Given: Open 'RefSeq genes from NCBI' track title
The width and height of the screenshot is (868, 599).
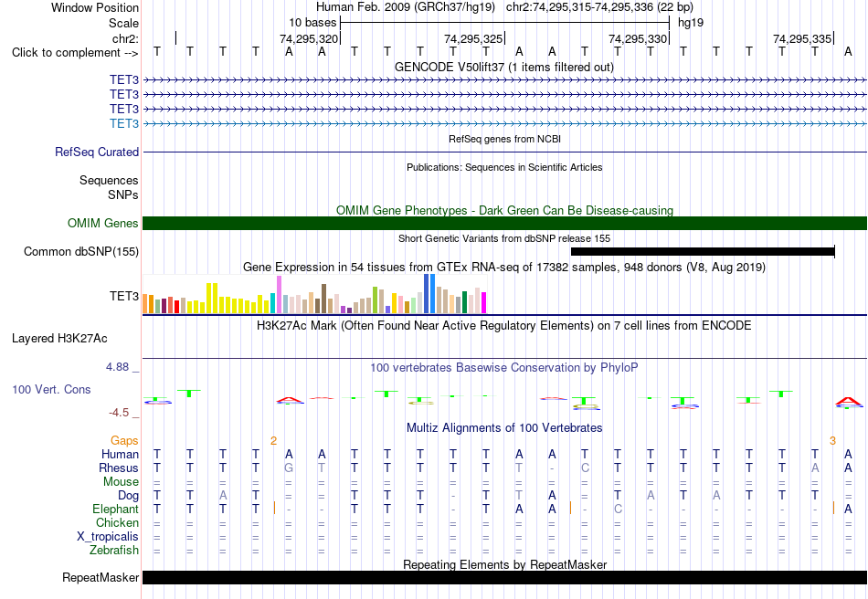Looking at the screenshot, I should 504,139.
